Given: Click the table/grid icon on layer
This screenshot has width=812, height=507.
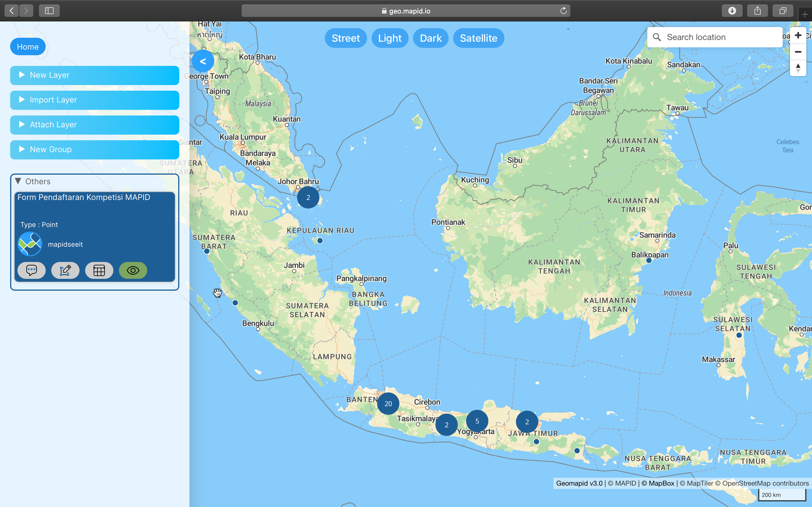Looking at the screenshot, I should [x=99, y=270].
